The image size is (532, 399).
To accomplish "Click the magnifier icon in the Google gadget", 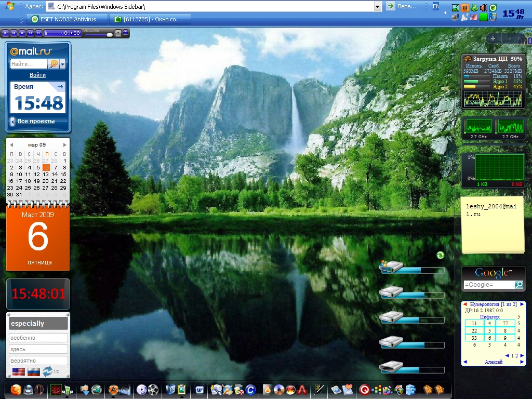I will (x=518, y=285).
